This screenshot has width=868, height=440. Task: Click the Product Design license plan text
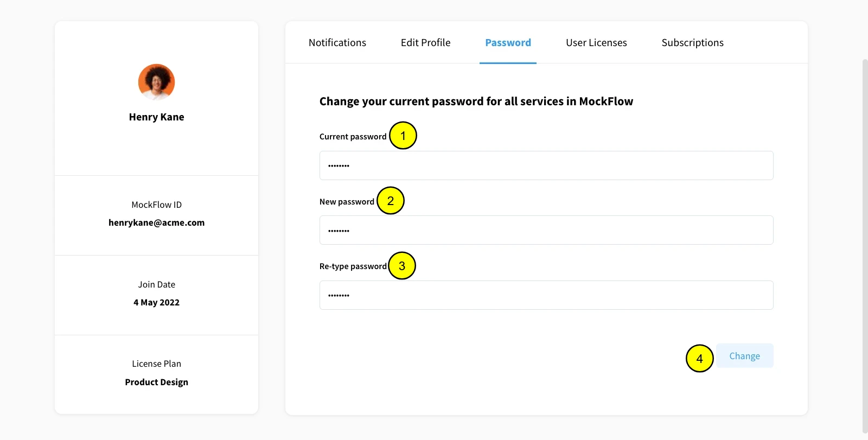click(156, 382)
